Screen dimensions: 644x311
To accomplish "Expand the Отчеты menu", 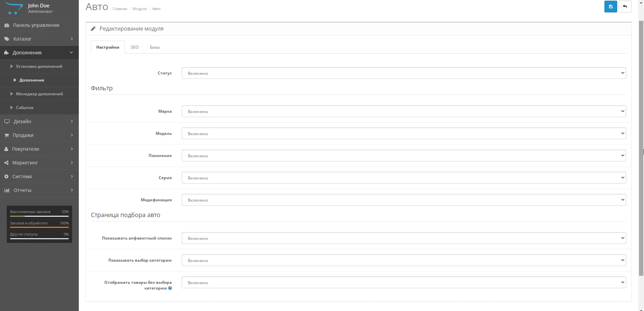I will click(39, 190).
